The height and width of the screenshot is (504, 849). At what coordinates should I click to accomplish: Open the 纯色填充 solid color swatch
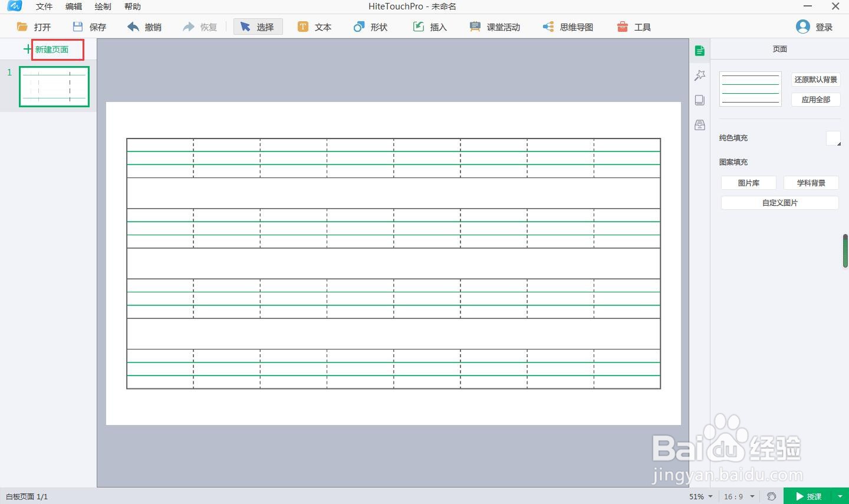[x=833, y=139]
